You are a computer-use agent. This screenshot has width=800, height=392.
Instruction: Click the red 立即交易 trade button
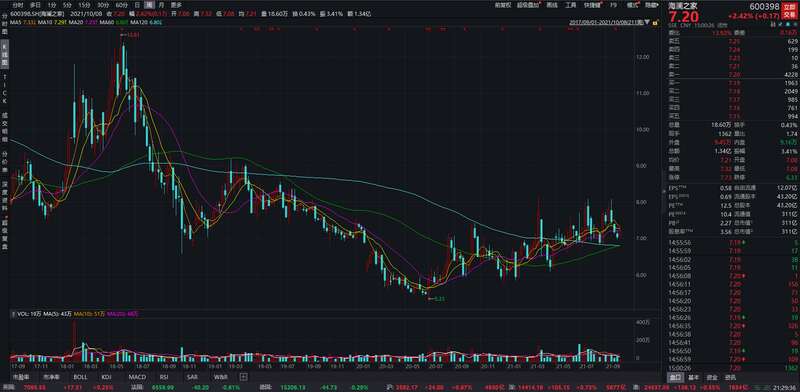789,11
